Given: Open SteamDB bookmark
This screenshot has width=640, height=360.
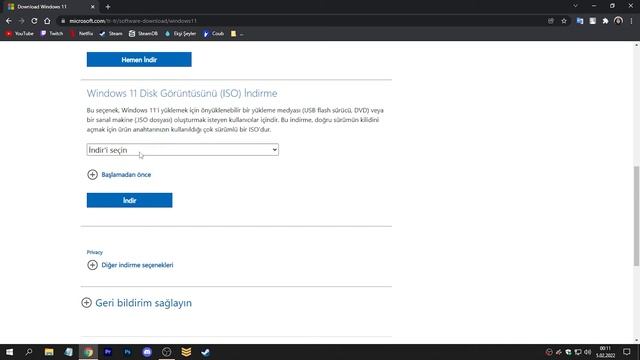Looking at the screenshot, I should (x=143, y=33).
